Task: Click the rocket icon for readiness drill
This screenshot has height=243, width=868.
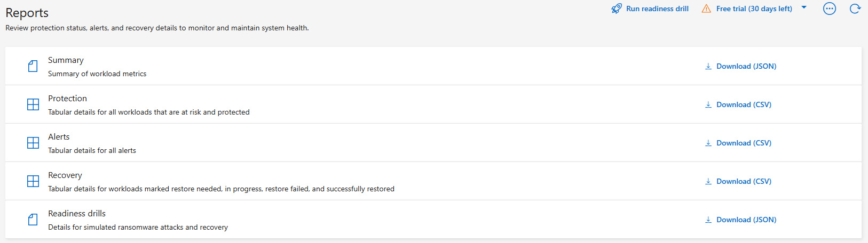Action: point(617,9)
